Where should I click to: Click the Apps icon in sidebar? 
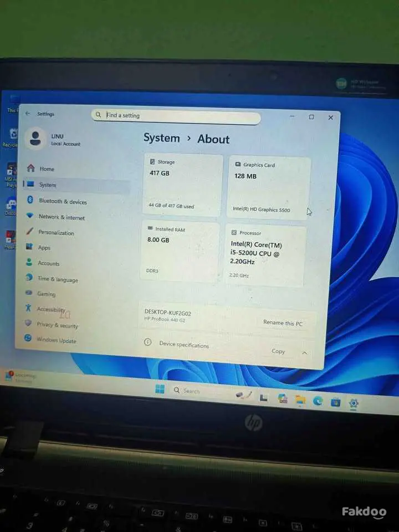click(x=29, y=247)
